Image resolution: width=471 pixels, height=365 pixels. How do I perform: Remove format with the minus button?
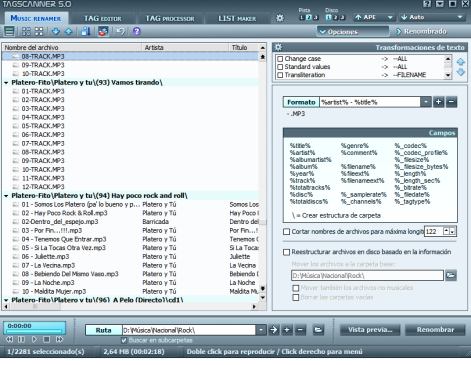(x=451, y=102)
